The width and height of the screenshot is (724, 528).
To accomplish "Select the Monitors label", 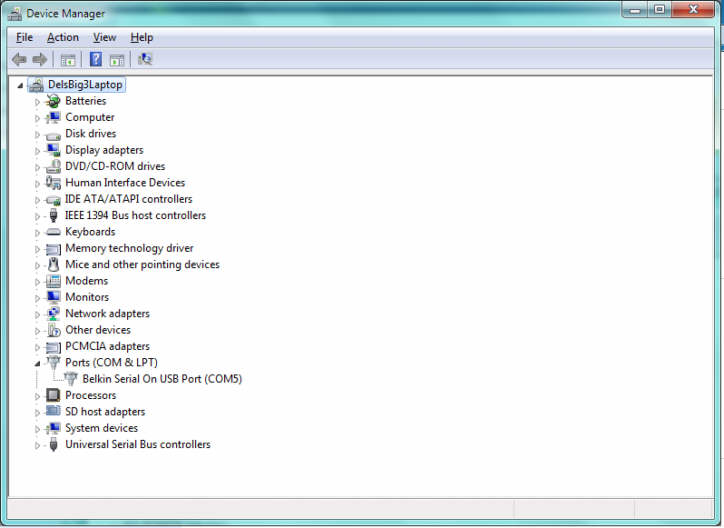I will [x=87, y=297].
